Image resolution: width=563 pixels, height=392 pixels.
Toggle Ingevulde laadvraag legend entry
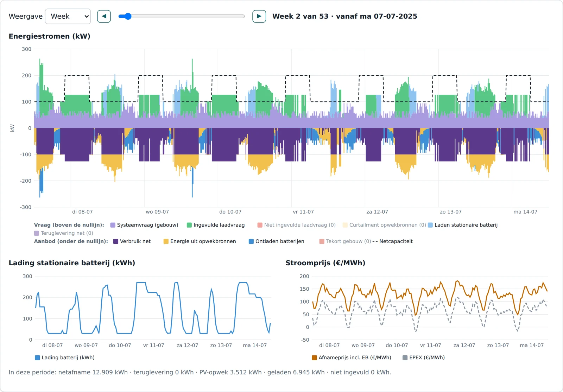216,225
